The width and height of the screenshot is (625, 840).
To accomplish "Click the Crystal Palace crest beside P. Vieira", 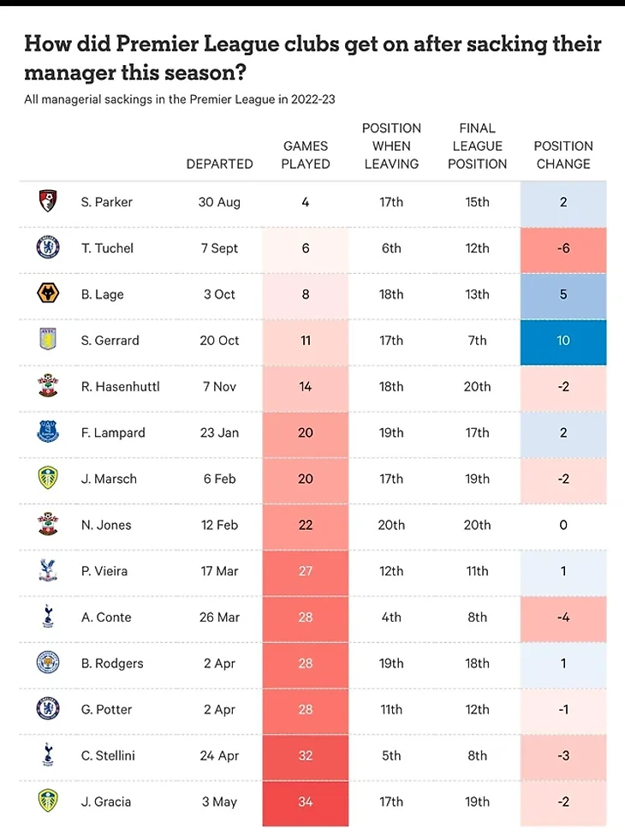I will [x=48, y=570].
